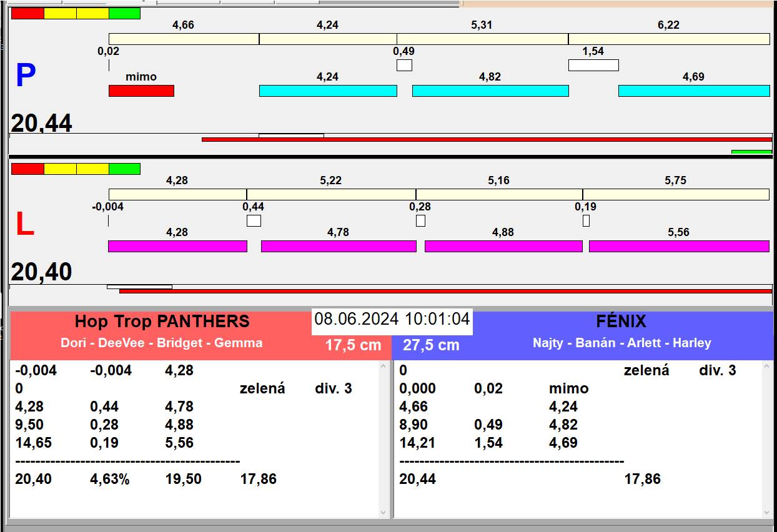Image resolution: width=777 pixels, height=532 pixels.
Task: Select the cyan bar labeled 4,24
Action: click(328, 91)
